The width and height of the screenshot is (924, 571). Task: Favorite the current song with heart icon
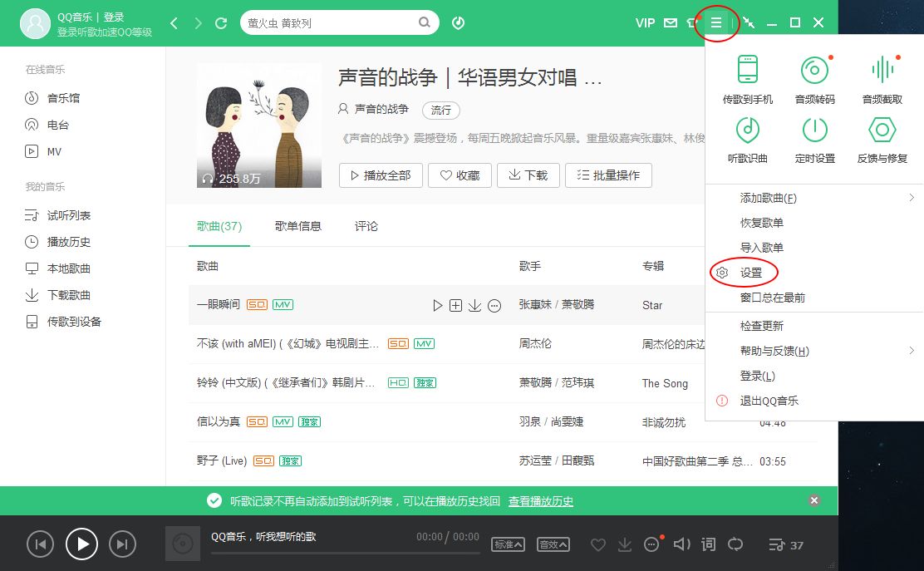(598, 544)
